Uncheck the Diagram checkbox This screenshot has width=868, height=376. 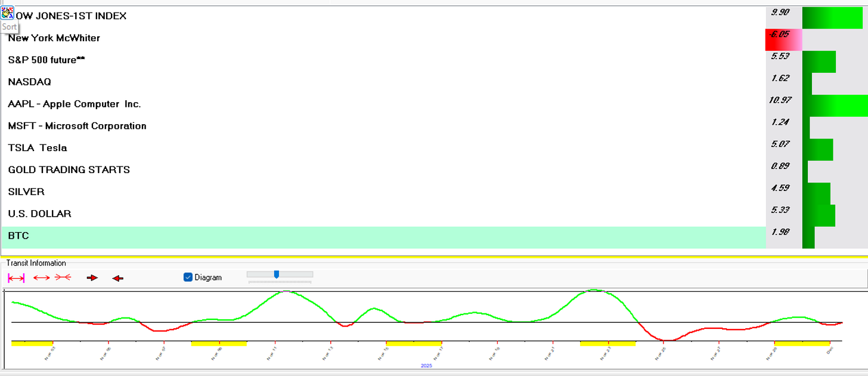pyautogui.click(x=188, y=277)
